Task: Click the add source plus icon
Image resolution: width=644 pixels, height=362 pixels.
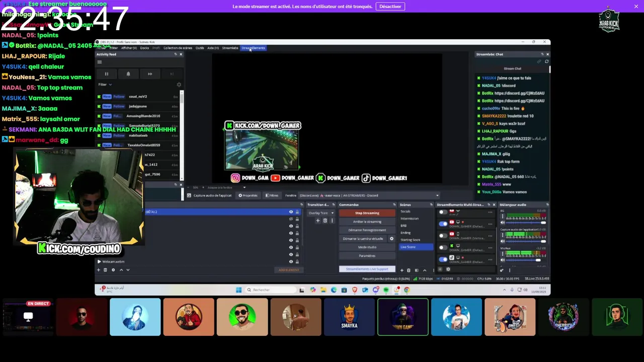Action: click(99, 270)
